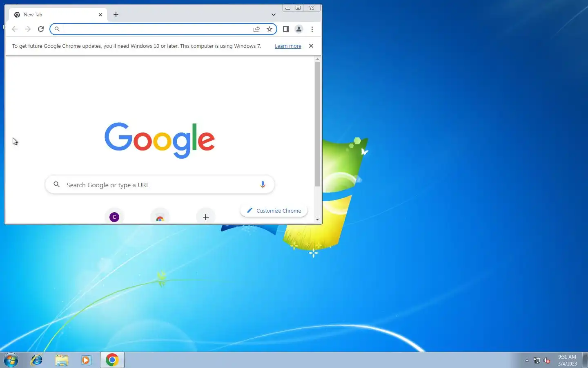
Task: Open a new tab with the plus button
Action: (116, 15)
